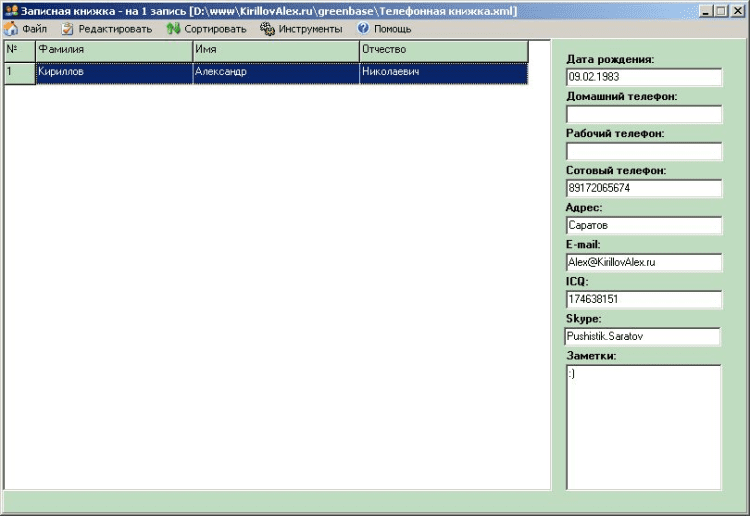Minimize the Записная книжка window
The image size is (750, 516).
tap(706, 11)
